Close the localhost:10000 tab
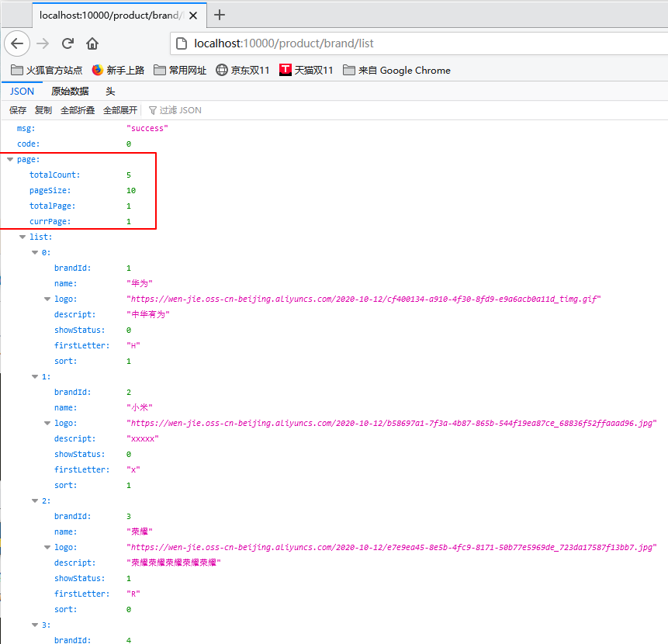 193,16
